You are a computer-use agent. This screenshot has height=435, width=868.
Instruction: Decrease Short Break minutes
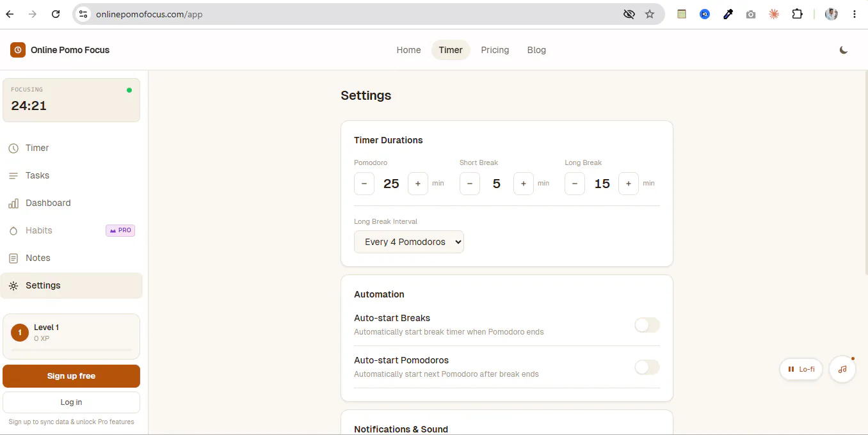(469, 184)
